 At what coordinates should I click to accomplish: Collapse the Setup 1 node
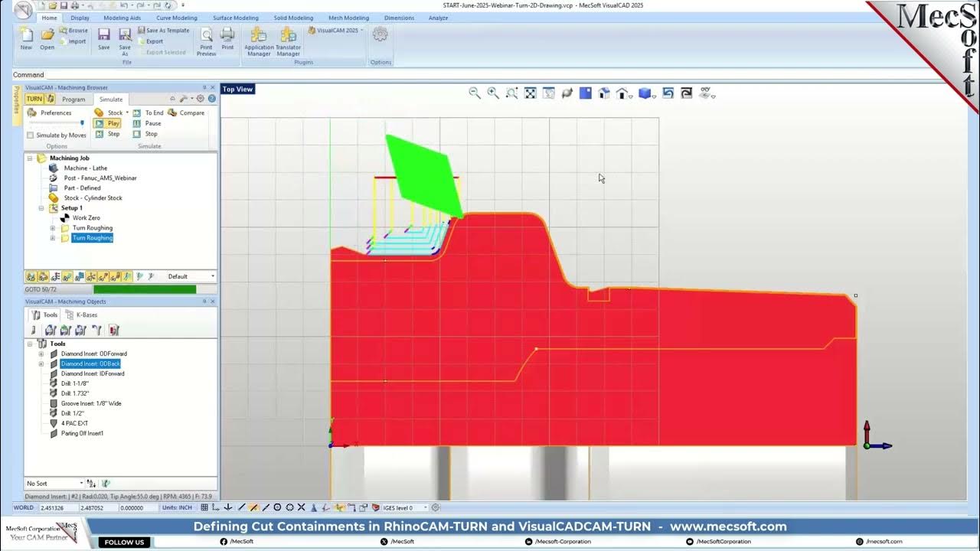(41, 208)
